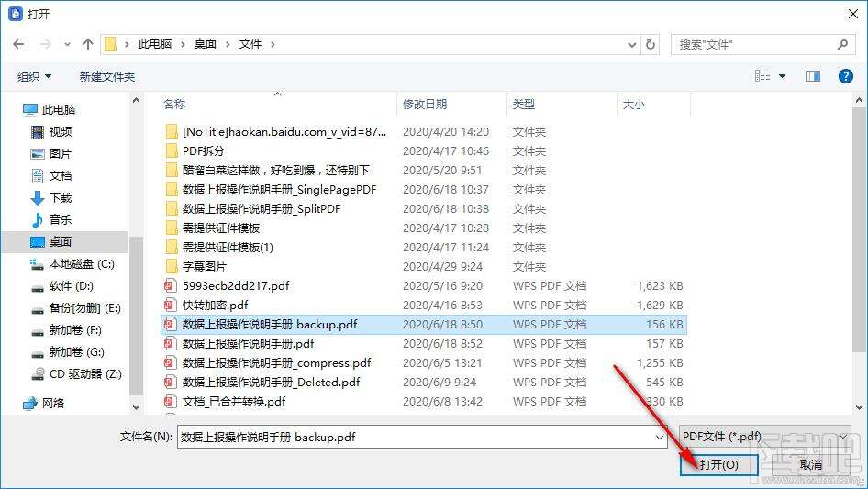The width and height of the screenshot is (868, 489).
Task: Click the 文件 breadcrumb segment
Action: 250,44
